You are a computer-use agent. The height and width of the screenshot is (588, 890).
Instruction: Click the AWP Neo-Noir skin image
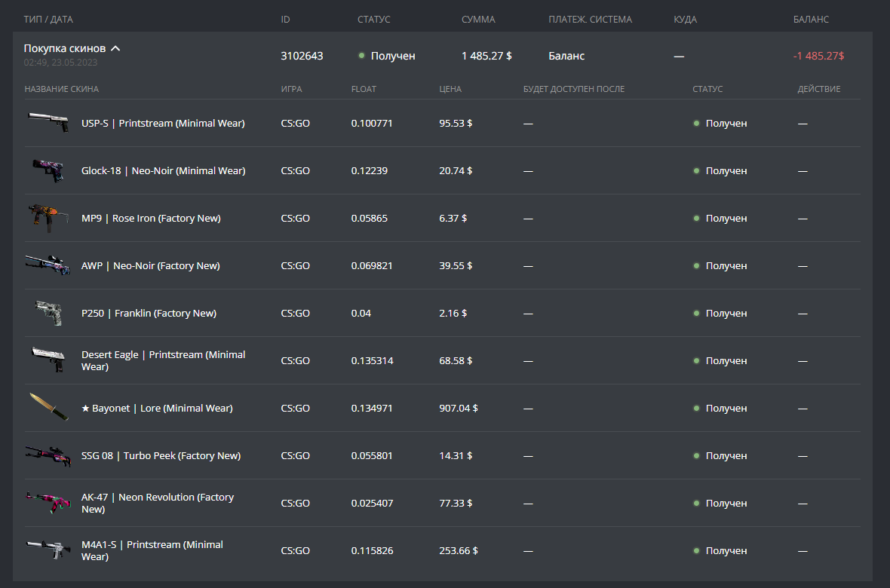coord(48,265)
